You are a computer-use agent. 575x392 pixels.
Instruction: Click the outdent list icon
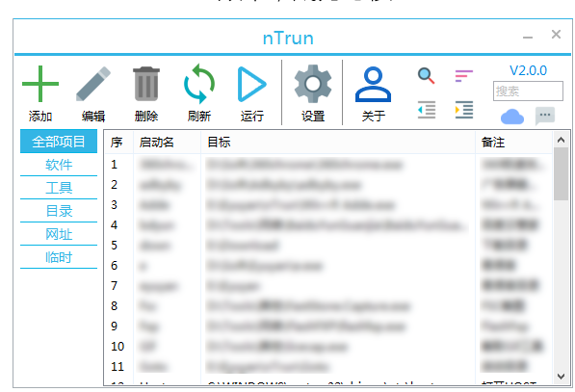point(427,110)
